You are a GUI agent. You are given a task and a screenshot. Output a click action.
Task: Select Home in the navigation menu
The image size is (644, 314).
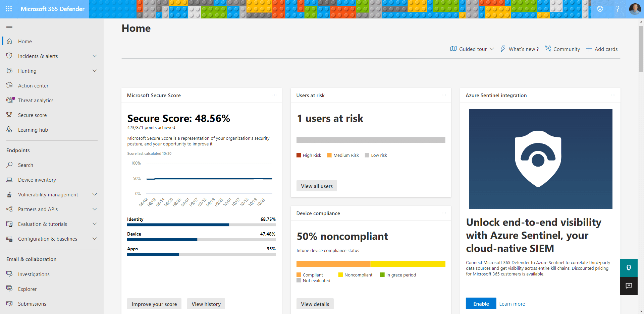tap(25, 41)
